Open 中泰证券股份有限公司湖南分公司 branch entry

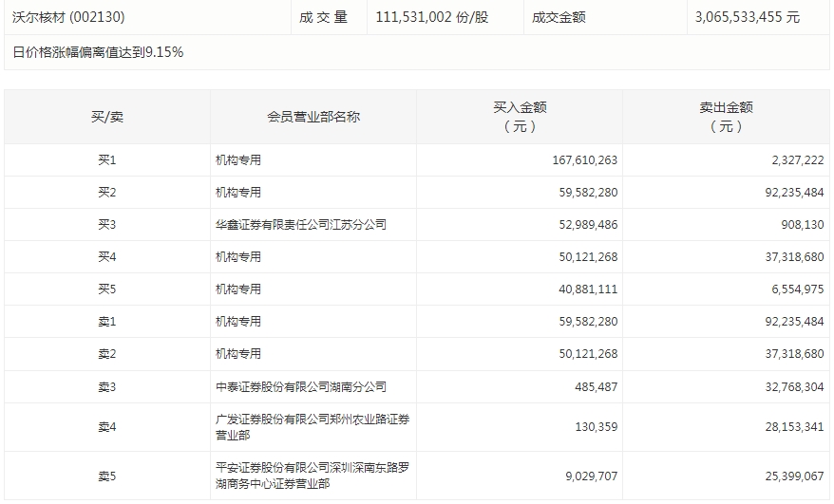(x=301, y=387)
